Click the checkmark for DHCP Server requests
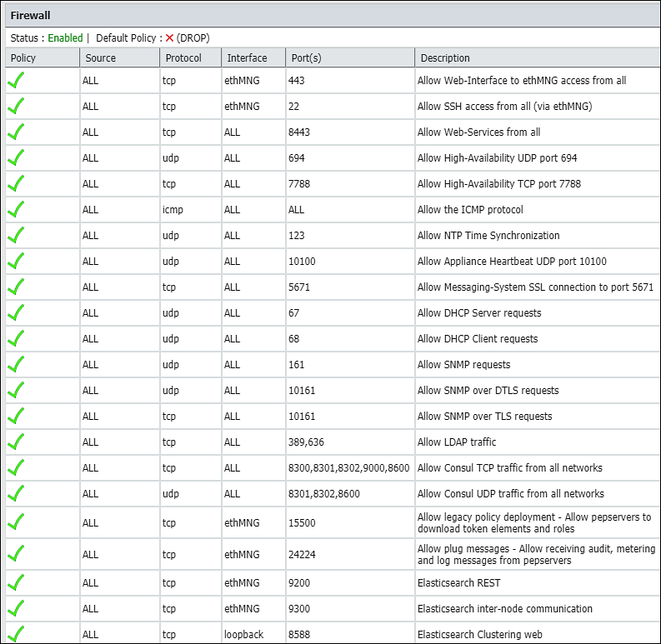Image resolution: width=661 pixels, height=644 pixels. (16, 312)
